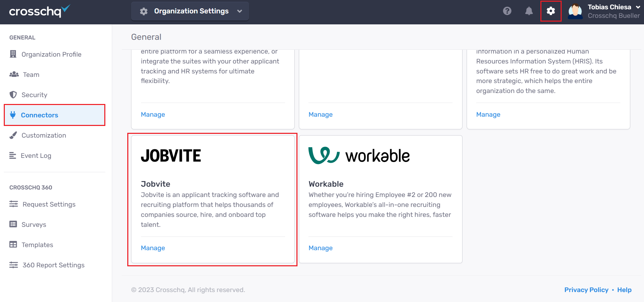
Task: Open the notifications bell
Action: click(x=529, y=11)
